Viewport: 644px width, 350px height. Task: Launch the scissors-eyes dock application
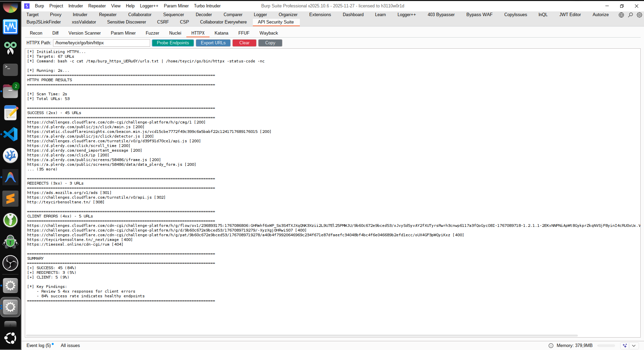[x=10, y=48]
